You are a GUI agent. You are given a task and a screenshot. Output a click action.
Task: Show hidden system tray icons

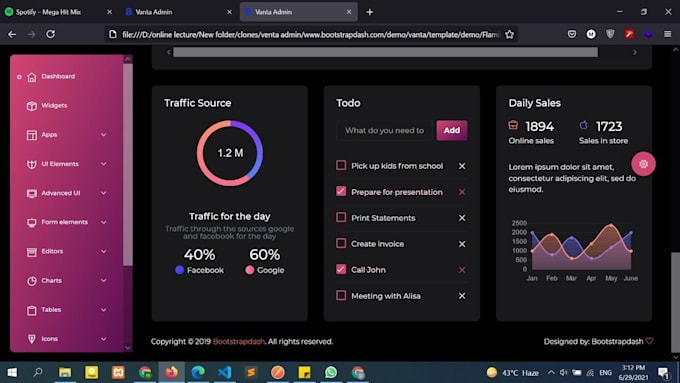point(551,372)
